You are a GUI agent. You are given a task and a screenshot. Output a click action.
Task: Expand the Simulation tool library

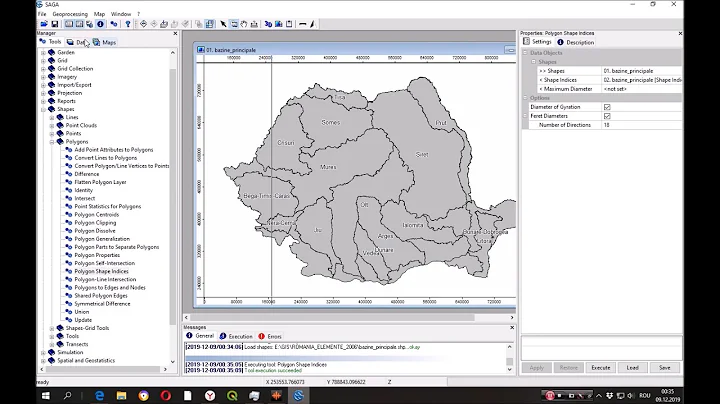point(44,353)
